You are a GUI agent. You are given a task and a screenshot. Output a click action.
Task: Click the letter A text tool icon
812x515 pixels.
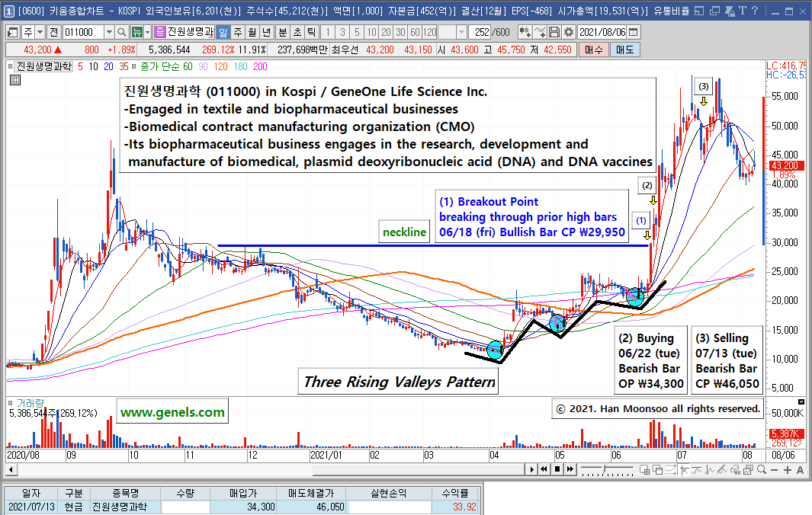pos(800,470)
